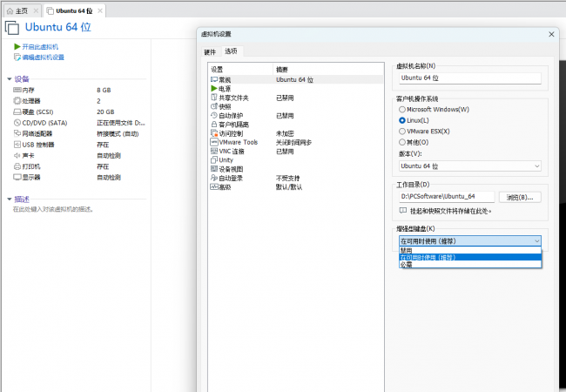Image resolution: width=566 pixels, height=392 pixels.
Task: Click the 默认/默认 summary text
Action: coord(289,187)
